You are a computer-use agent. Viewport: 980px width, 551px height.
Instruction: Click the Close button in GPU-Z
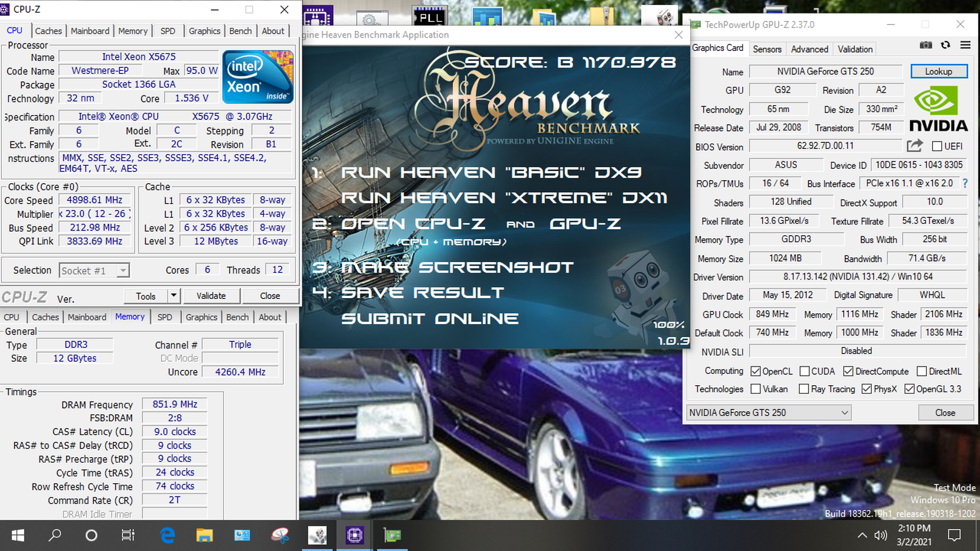click(945, 412)
